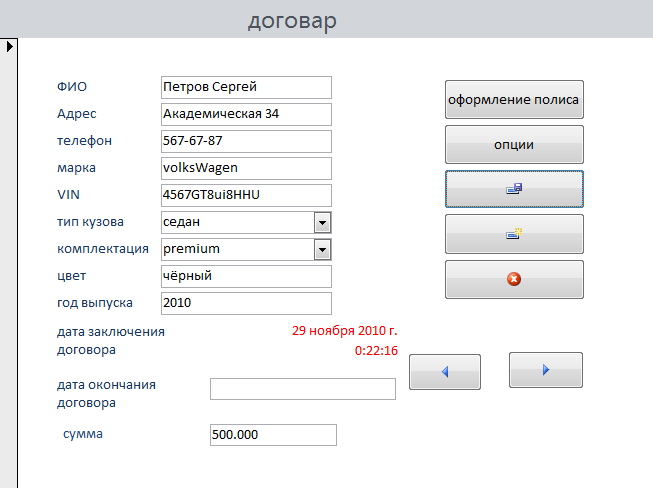Click the save record icon button
Image resolution: width=653 pixels, height=488 pixels.
(x=514, y=189)
